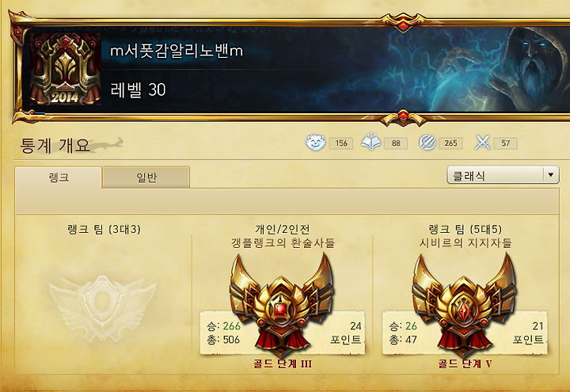The height and width of the screenshot is (392, 570).
Task: Click the summoner name m서폿감알리노밴m
Action: click(177, 51)
